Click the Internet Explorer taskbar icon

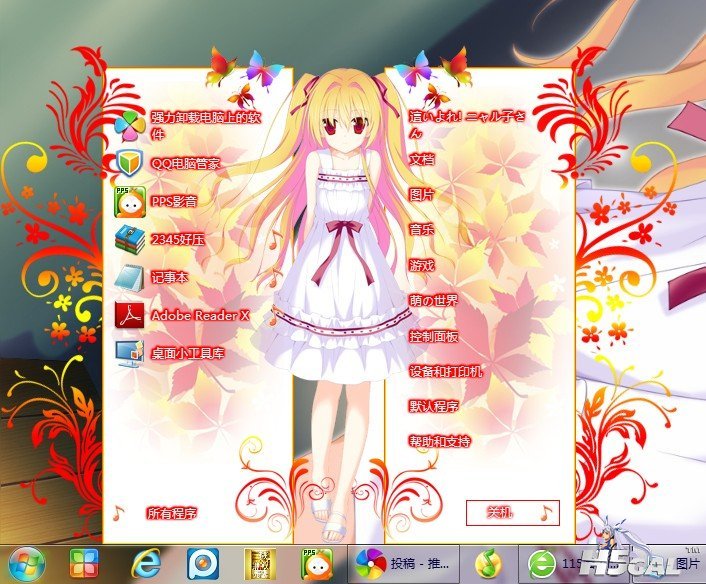(147, 562)
